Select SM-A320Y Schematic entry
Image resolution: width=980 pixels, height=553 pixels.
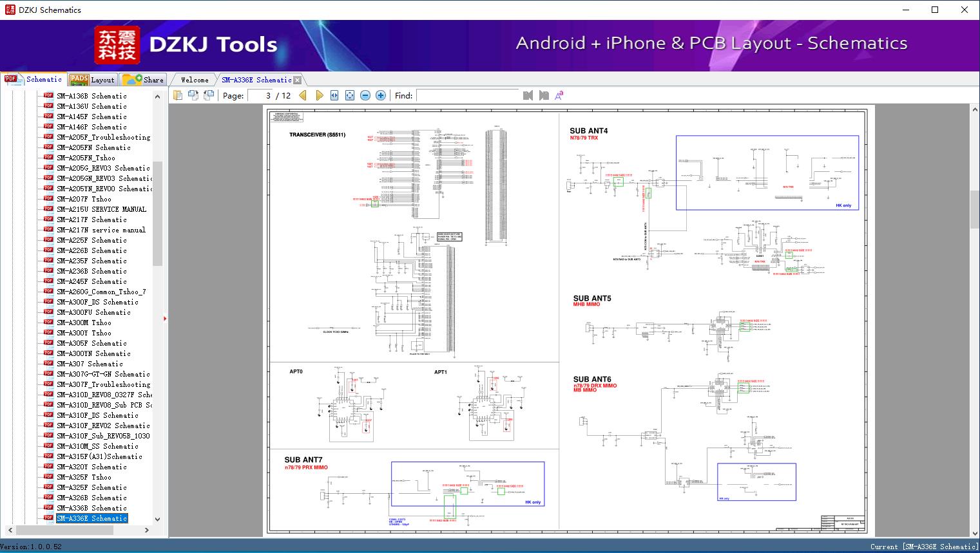91,467
